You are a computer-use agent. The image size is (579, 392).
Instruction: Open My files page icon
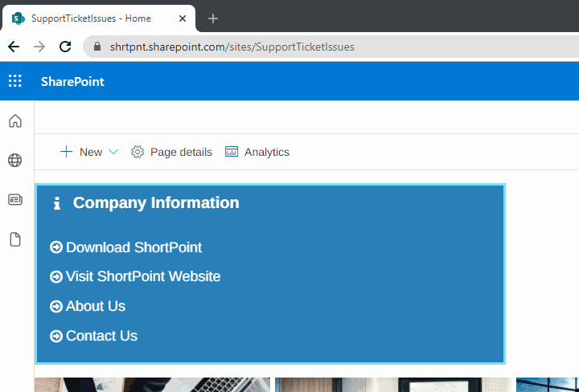tap(15, 239)
